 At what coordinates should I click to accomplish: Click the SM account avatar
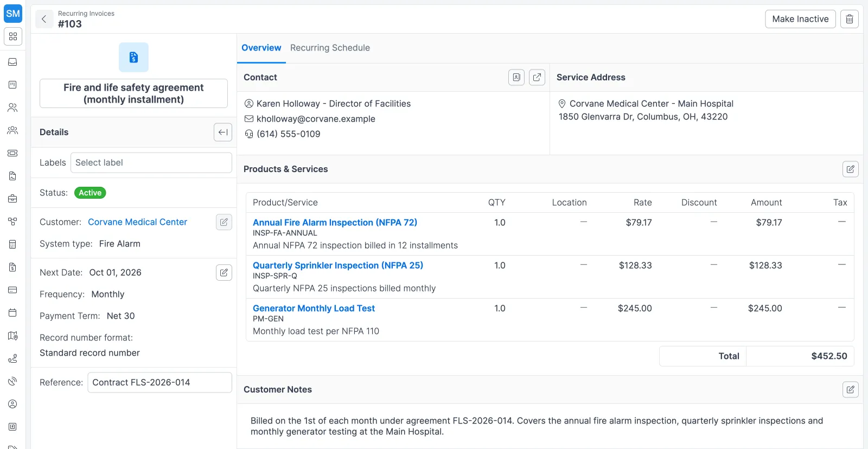coord(13,14)
